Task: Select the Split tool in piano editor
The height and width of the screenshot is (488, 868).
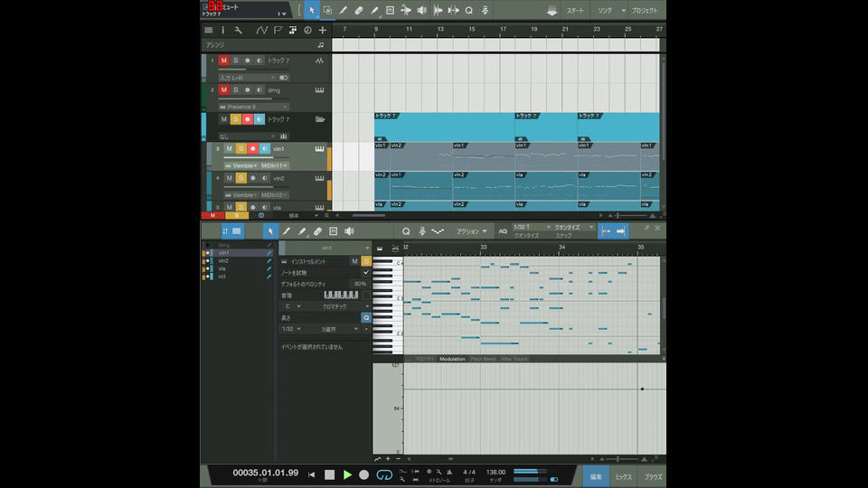Action: pos(287,231)
